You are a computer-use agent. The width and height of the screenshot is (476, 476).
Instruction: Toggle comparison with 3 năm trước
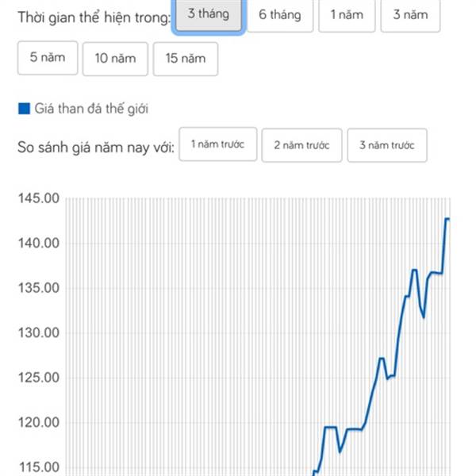tap(387, 145)
